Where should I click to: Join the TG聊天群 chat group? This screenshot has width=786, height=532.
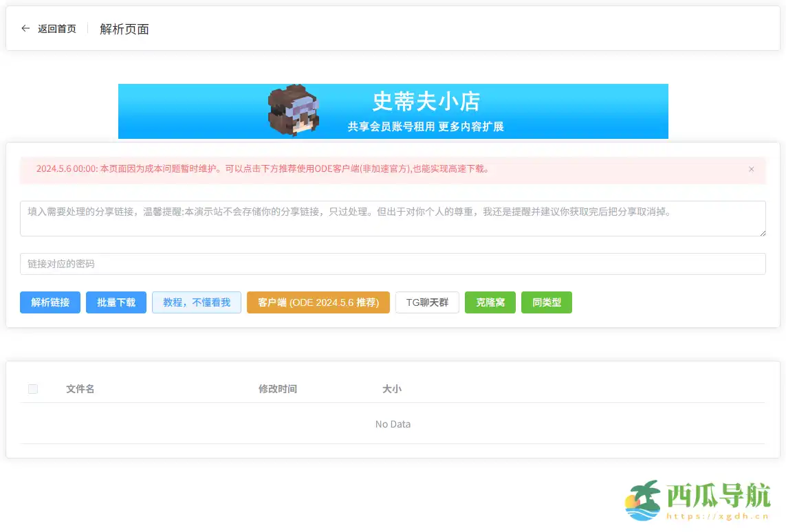[427, 302]
